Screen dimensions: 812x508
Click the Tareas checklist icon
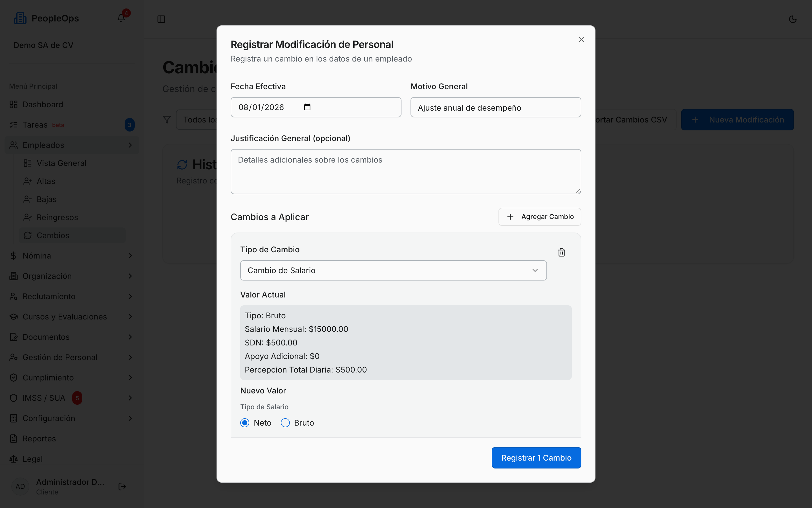(14, 125)
